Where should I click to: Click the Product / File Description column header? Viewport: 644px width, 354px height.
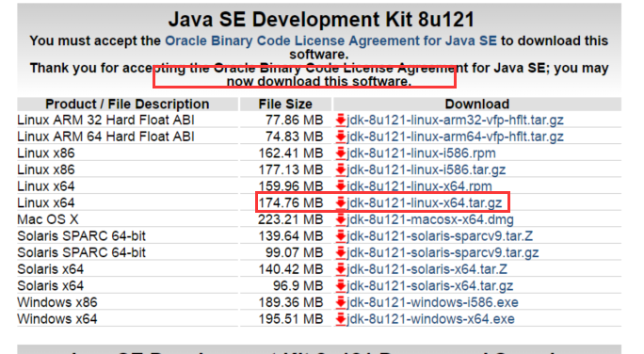pos(127,104)
